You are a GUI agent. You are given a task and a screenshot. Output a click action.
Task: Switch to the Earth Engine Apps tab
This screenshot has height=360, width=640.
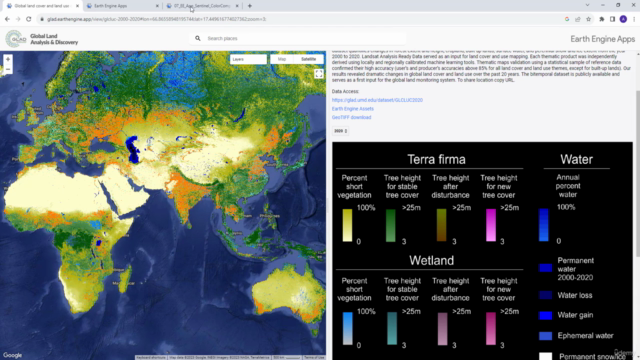(x=122, y=6)
